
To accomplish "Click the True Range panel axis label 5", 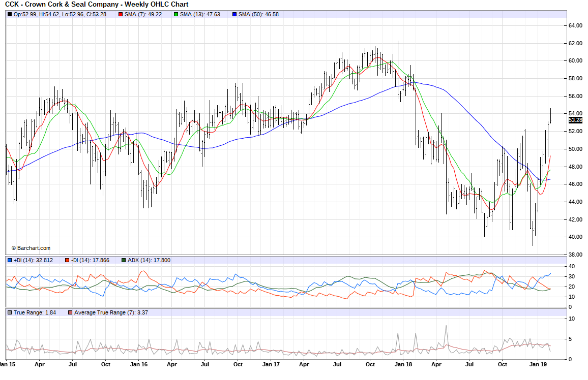I will pos(570,339).
